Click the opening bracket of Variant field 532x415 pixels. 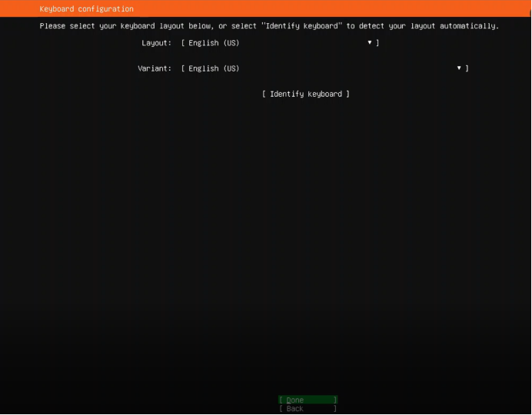pos(183,68)
